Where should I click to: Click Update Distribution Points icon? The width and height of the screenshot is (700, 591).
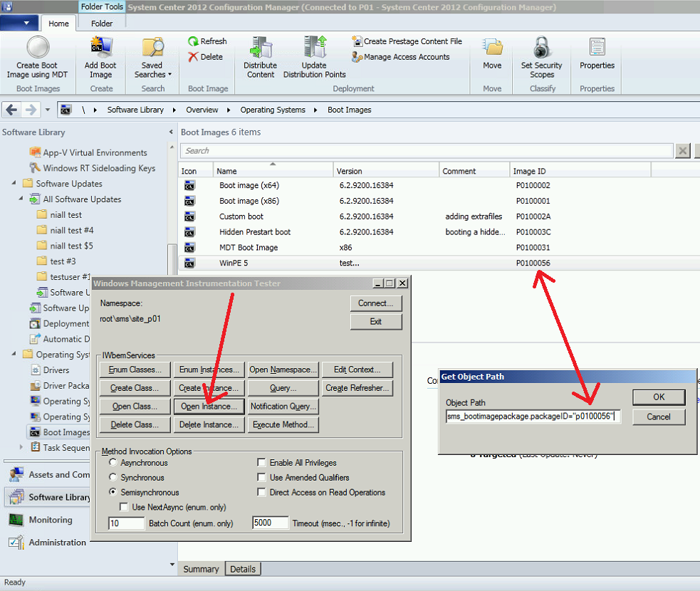click(315, 47)
